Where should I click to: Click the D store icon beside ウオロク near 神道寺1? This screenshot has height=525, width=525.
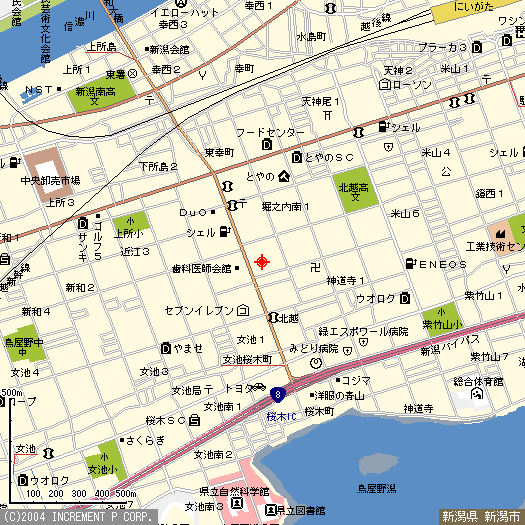click(405, 298)
